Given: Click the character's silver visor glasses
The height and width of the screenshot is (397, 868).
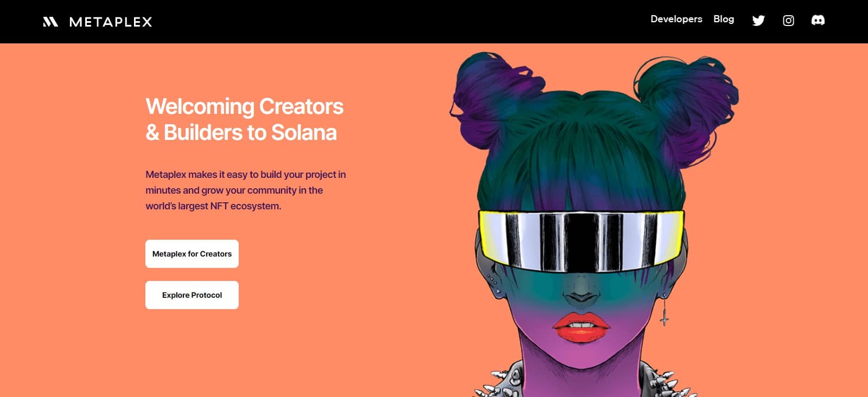Looking at the screenshot, I should point(582,239).
